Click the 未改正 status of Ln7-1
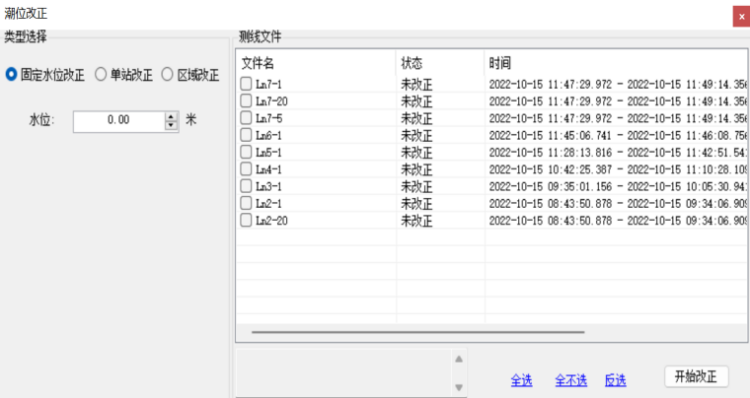Screen dimensions: 750x398 417,84
